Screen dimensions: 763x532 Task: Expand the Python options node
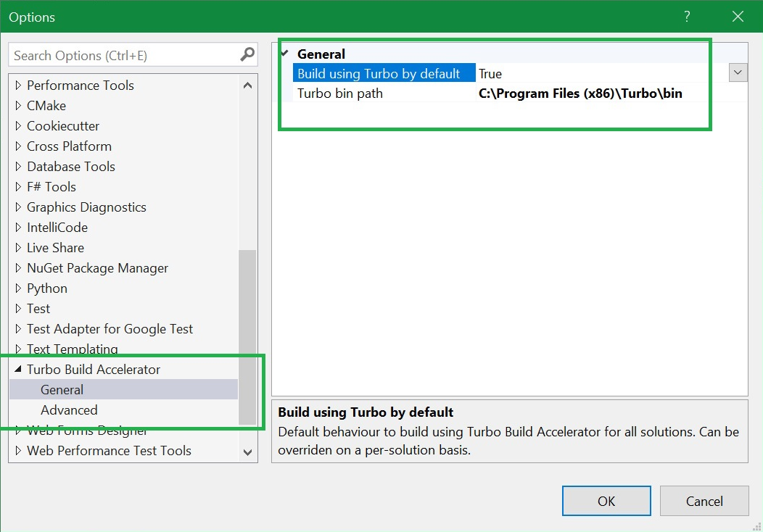[18, 288]
